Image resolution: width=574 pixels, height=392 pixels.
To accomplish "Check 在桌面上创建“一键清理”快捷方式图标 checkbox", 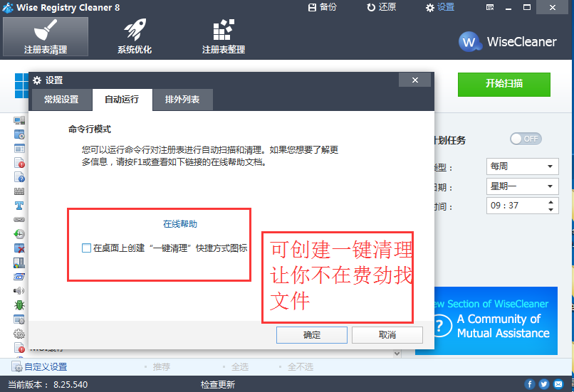I will (86, 248).
